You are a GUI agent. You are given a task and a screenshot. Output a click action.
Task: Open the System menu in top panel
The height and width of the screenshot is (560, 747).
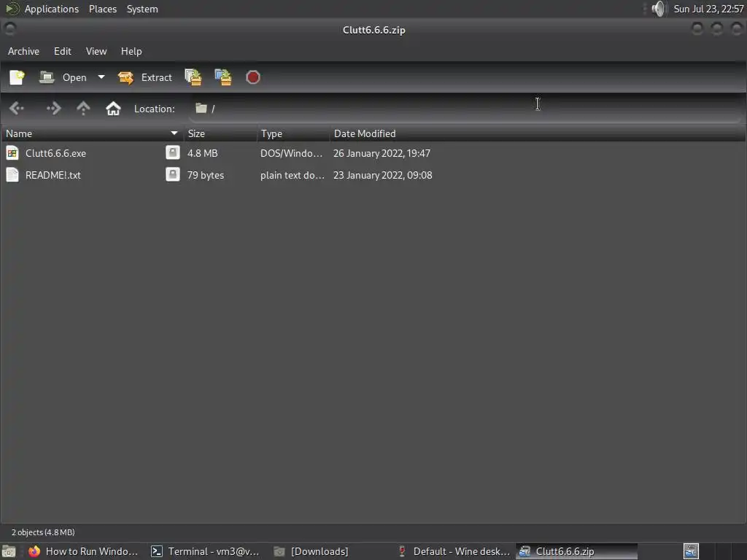pos(142,9)
